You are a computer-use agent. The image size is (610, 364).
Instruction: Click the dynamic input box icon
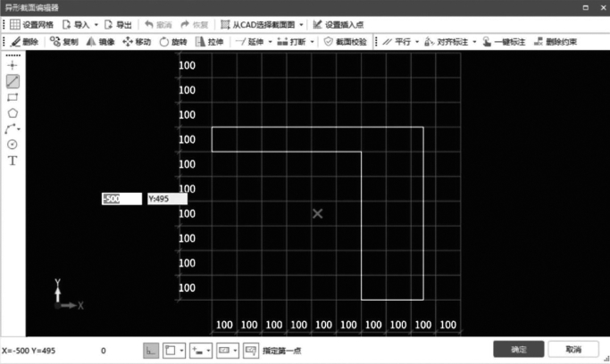224,351
